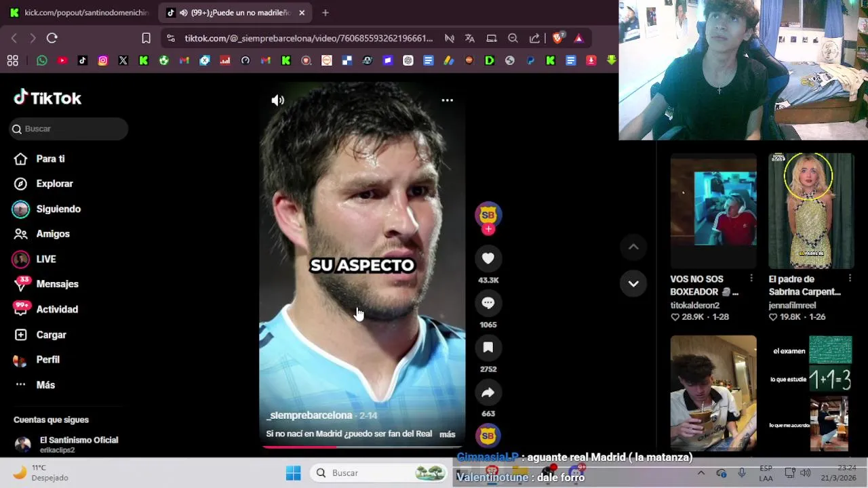Open the video's three-dot options menu

(448, 100)
